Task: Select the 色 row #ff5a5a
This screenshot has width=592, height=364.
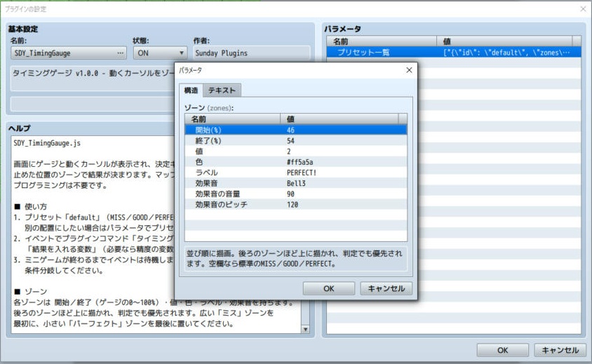Action: [295, 162]
